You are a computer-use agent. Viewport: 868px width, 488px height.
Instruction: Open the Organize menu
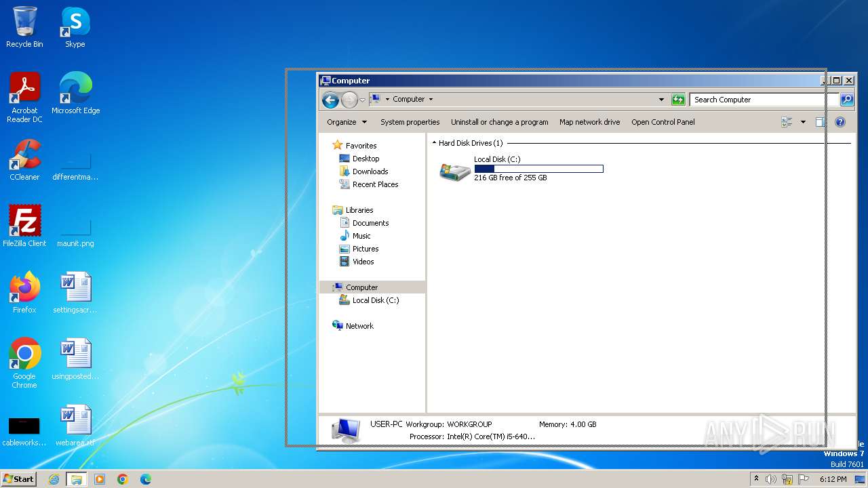(347, 122)
